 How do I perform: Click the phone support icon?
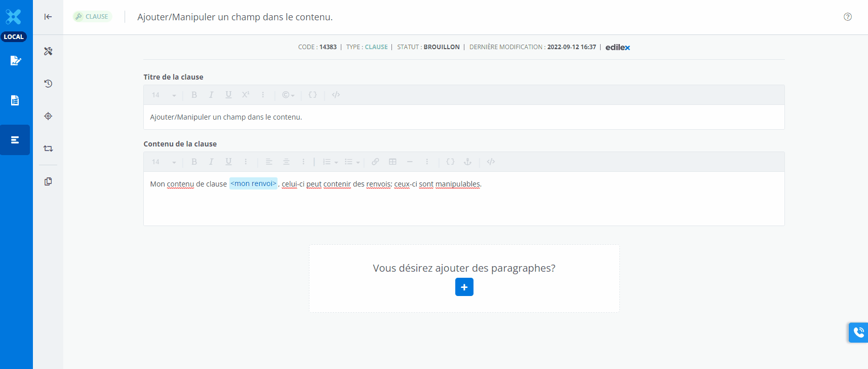[x=858, y=333]
